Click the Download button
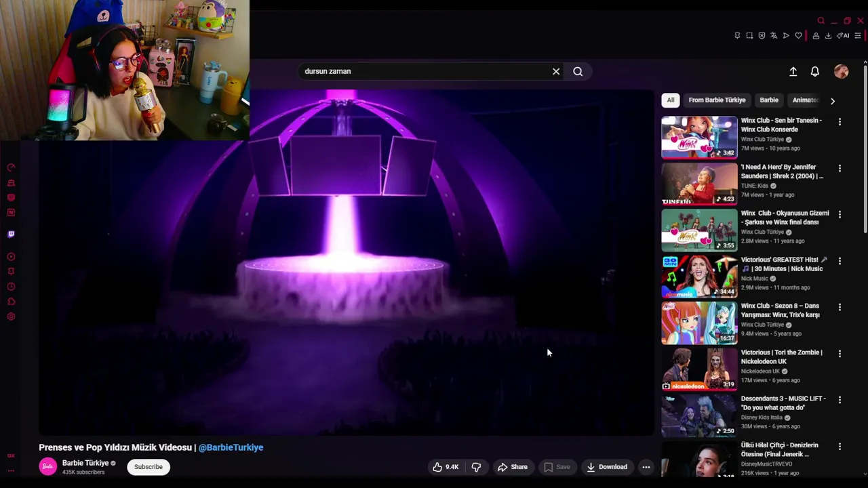 607,467
